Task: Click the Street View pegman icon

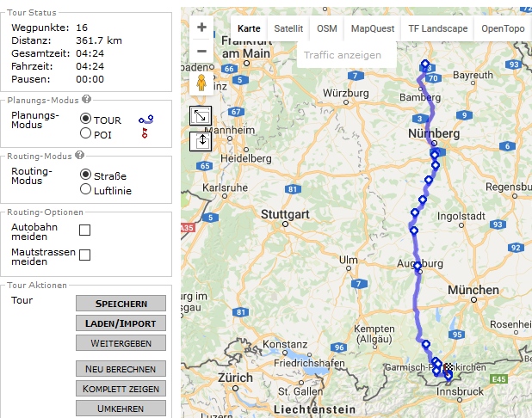Action: [x=201, y=84]
